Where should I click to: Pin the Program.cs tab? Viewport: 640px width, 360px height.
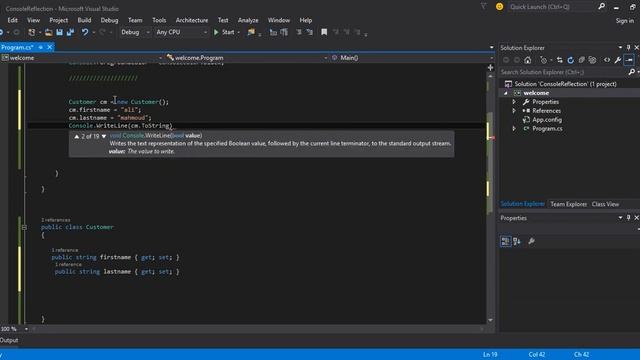click(x=40, y=47)
